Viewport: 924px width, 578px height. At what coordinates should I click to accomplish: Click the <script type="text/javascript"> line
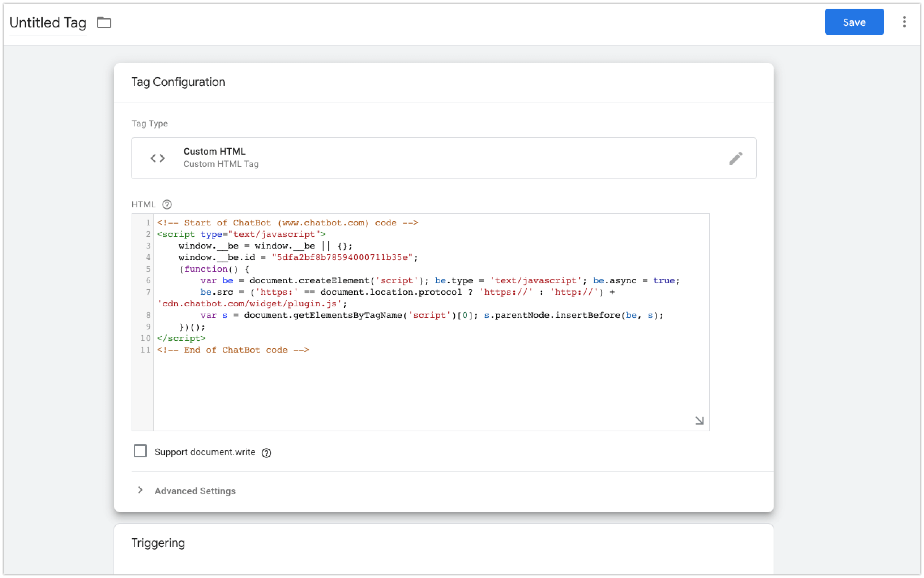(241, 234)
